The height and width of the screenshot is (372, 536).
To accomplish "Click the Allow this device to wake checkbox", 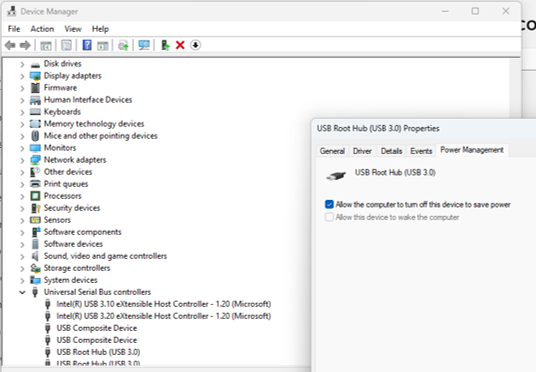I will pyautogui.click(x=329, y=217).
